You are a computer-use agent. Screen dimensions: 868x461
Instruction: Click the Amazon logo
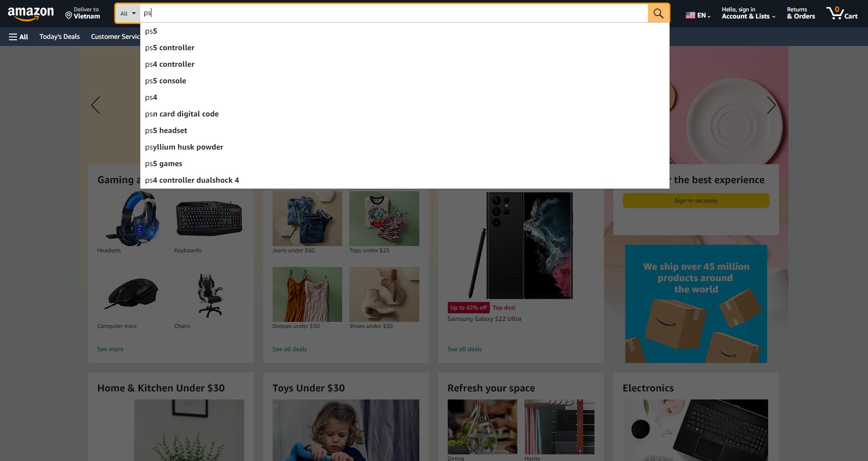[31, 14]
